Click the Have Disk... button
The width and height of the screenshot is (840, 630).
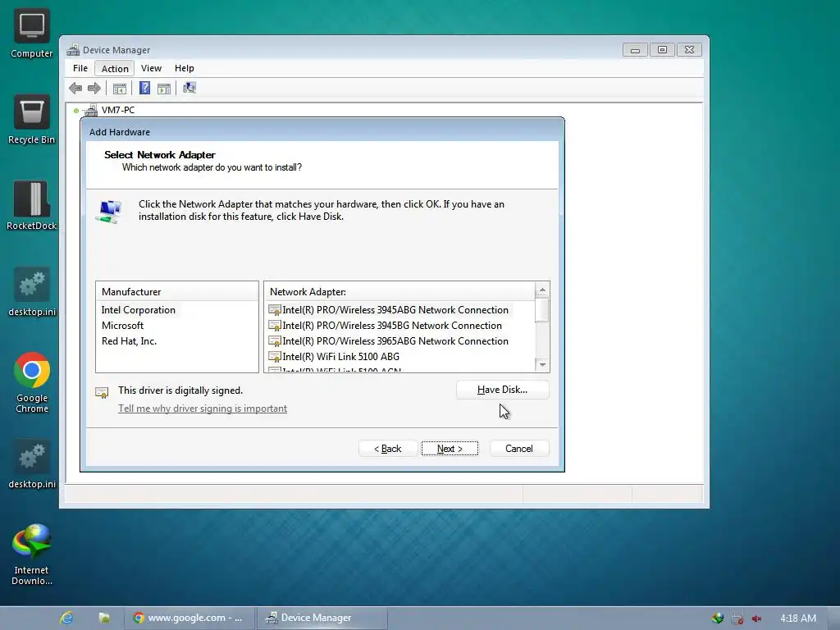point(503,390)
